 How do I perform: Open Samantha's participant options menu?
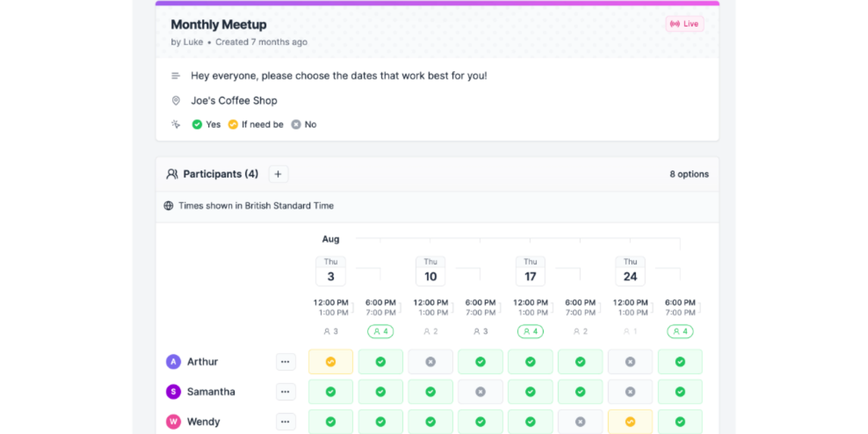286,391
